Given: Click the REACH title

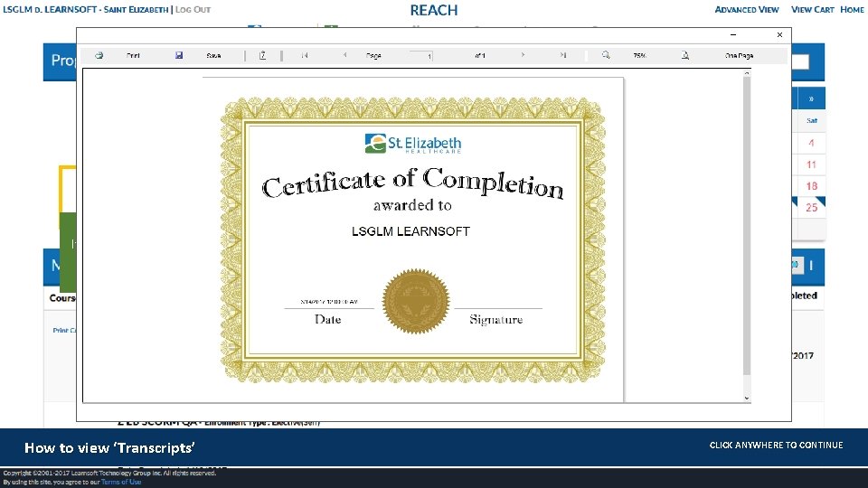Looking at the screenshot, I should [434, 10].
